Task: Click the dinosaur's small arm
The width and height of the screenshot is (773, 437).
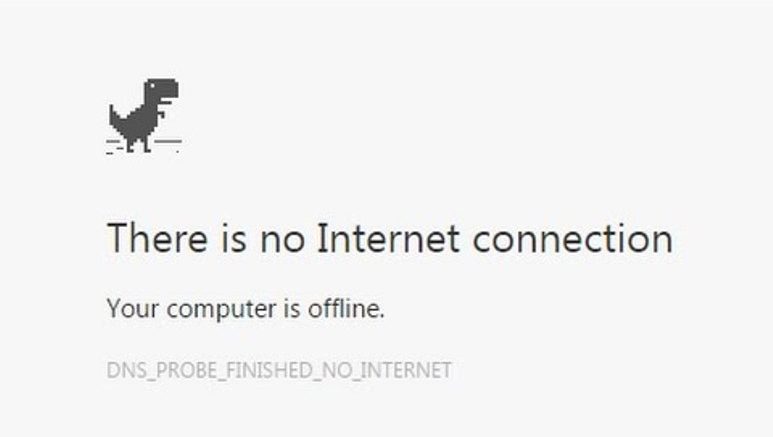Action: [x=161, y=114]
